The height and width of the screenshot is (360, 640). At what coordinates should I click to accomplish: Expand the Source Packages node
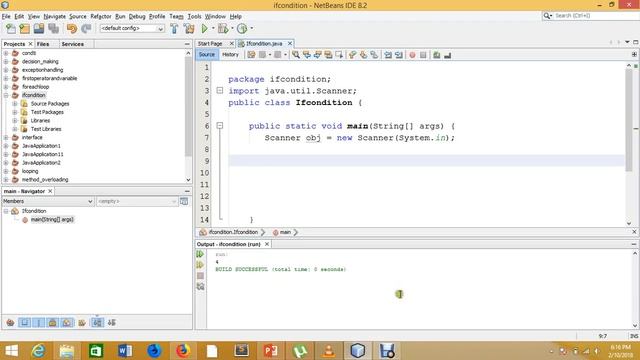[15, 104]
